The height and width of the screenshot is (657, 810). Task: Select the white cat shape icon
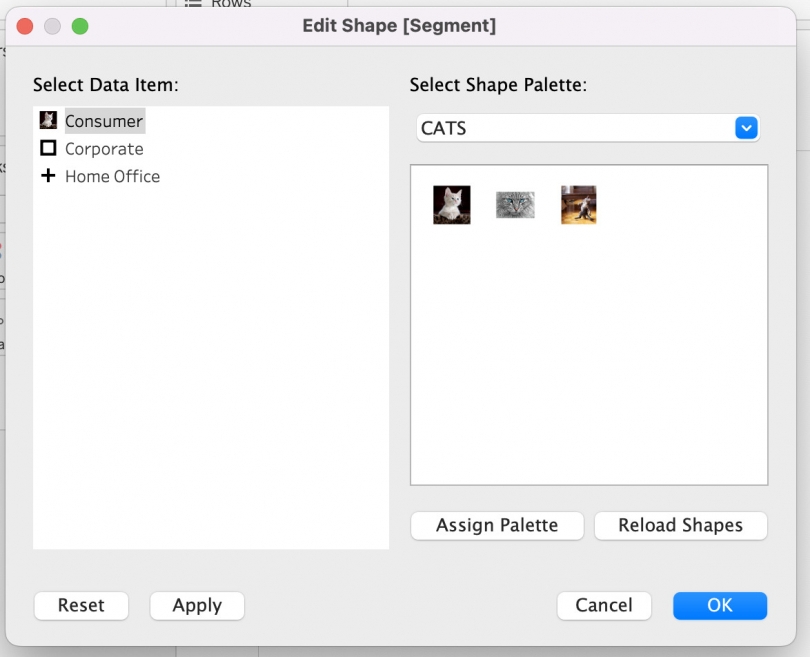coord(451,203)
